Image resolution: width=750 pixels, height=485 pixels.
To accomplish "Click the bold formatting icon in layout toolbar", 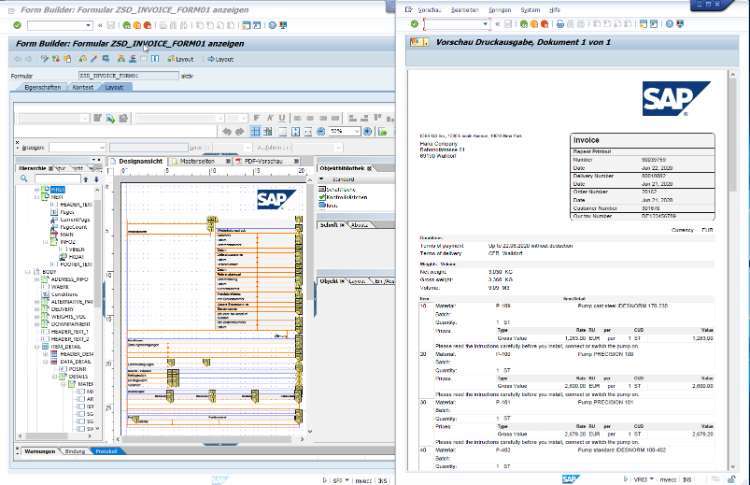I will [x=258, y=118].
